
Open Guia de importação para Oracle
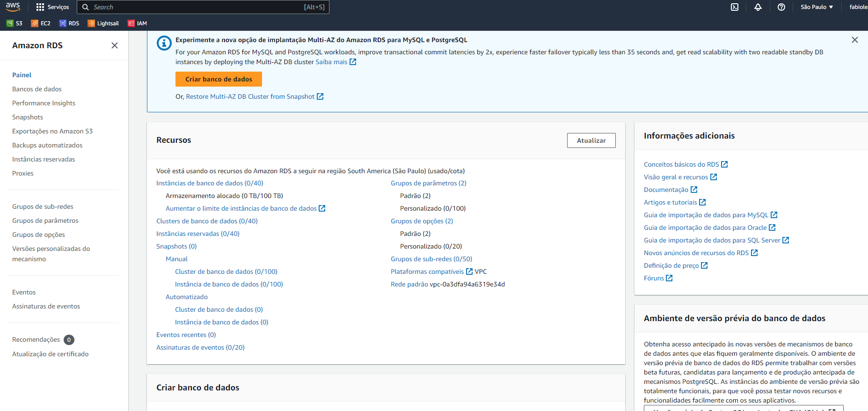(709, 228)
